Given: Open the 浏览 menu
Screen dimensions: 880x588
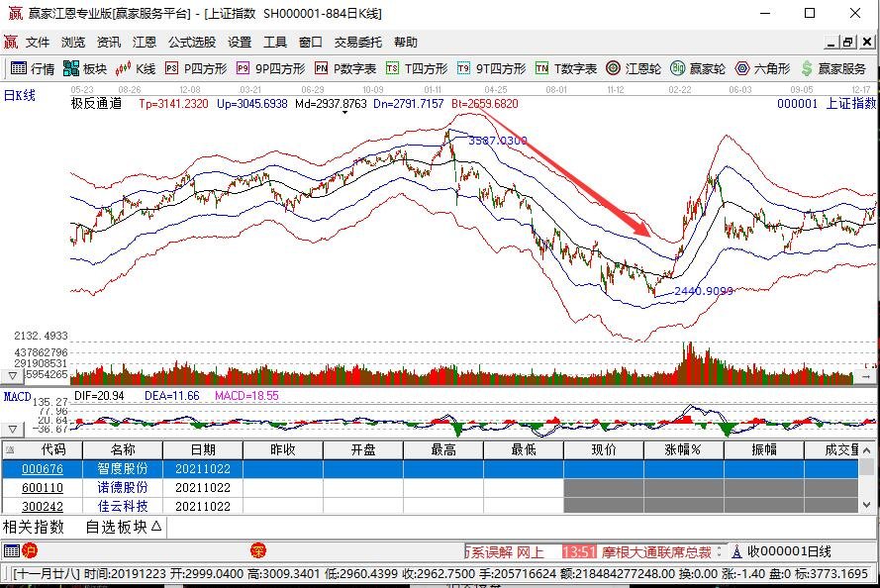Looking at the screenshot, I should click(x=73, y=43).
